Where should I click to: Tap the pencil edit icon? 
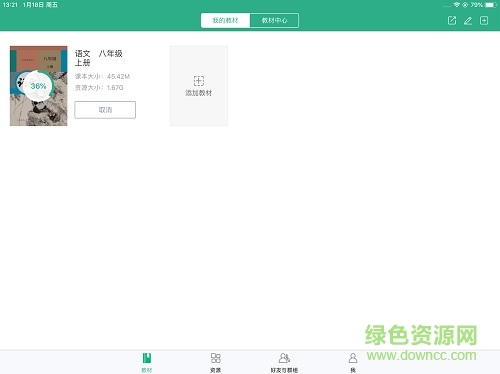point(468,21)
